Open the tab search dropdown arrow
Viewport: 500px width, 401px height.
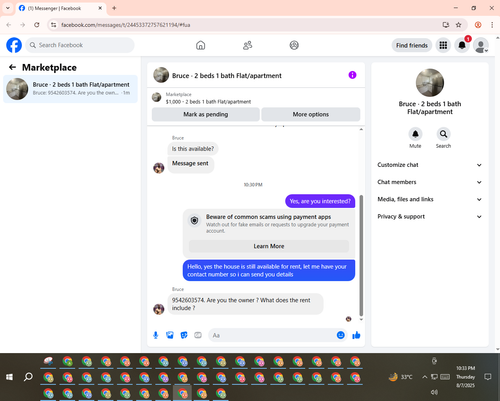[8, 8]
